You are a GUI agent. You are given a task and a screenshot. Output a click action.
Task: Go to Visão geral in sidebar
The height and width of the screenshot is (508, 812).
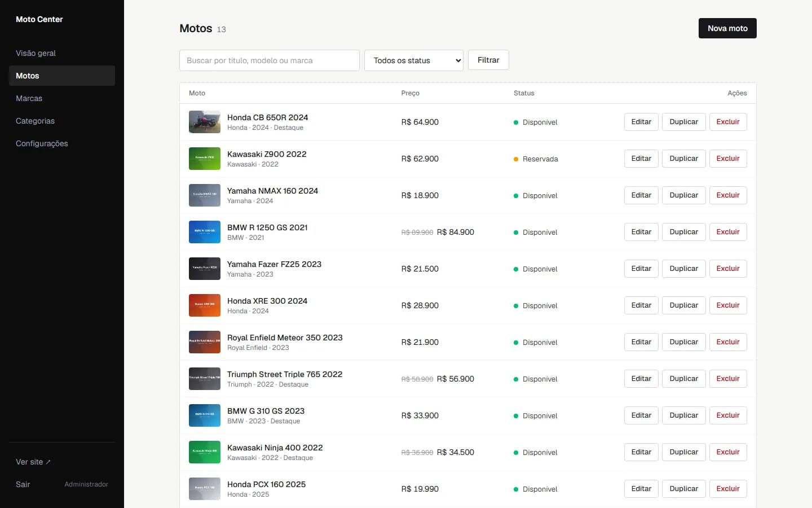point(62,53)
